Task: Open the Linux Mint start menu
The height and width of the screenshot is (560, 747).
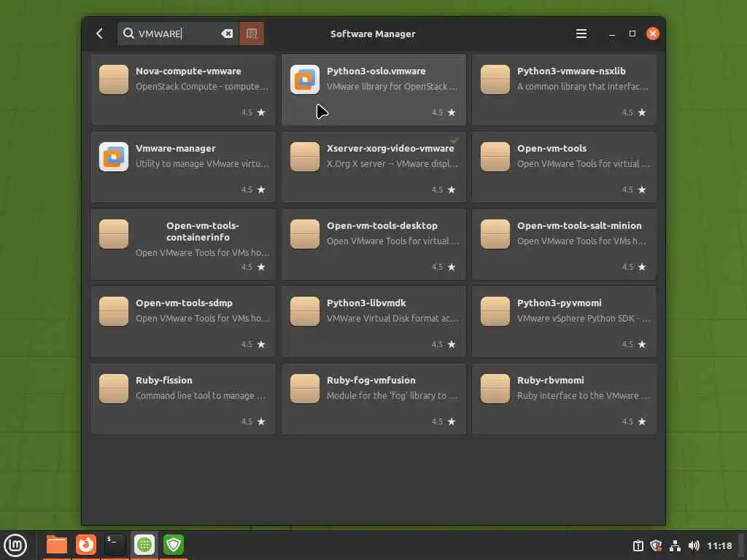Action: tap(15, 545)
